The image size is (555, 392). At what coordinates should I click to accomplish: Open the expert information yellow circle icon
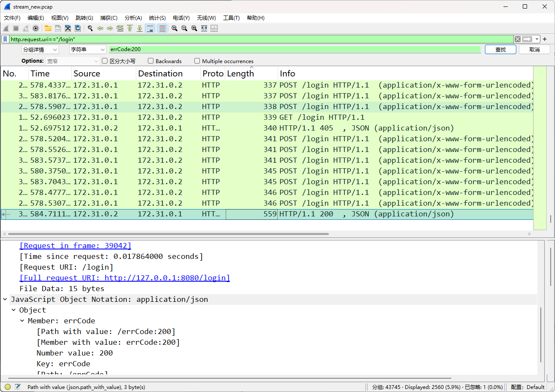coord(8,387)
